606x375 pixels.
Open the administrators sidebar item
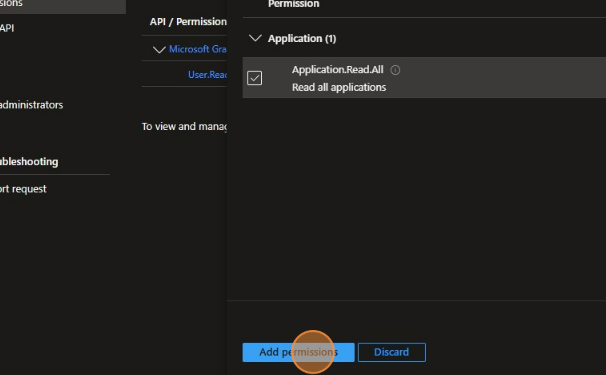(x=31, y=105)
